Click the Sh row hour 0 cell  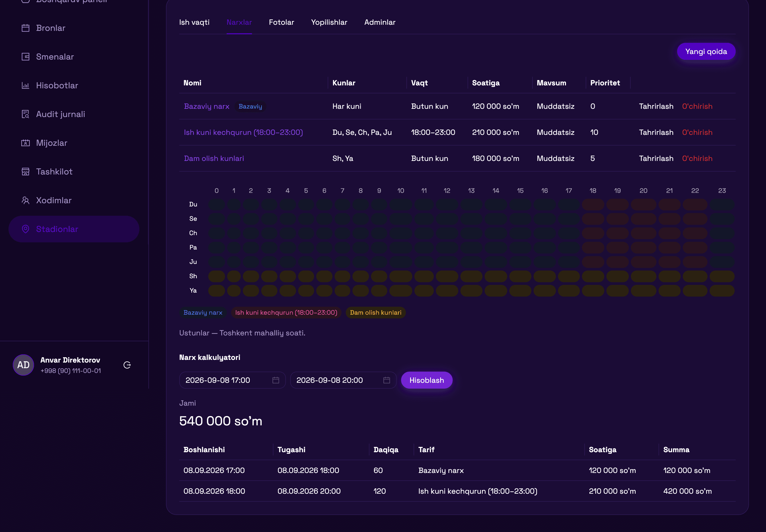[x=217, y=276]
